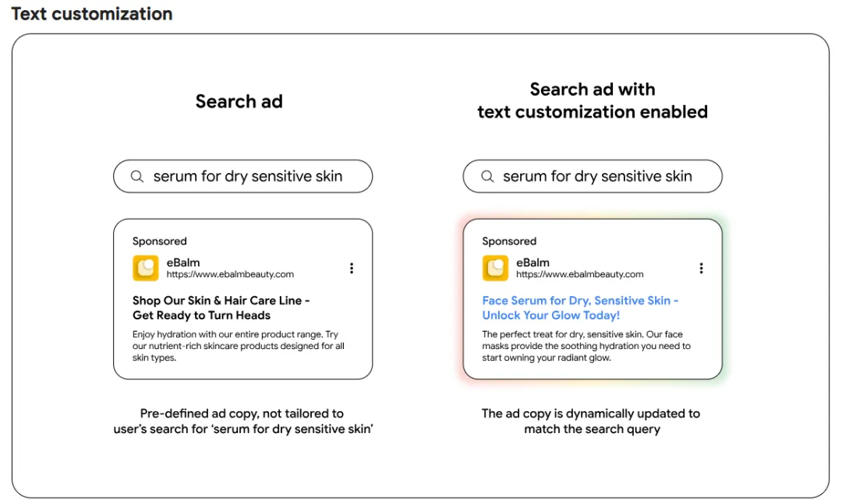Image resolution: width=842 pixels, height=504 pixels.
Task: Click the eBalm logo in the customized ad
Action: (496, 268)
